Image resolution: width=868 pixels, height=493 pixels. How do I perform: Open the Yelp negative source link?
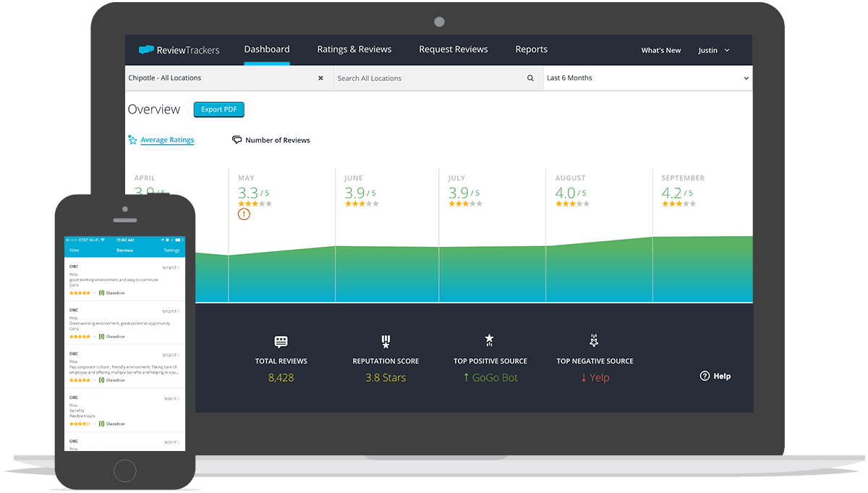[595, 378]
